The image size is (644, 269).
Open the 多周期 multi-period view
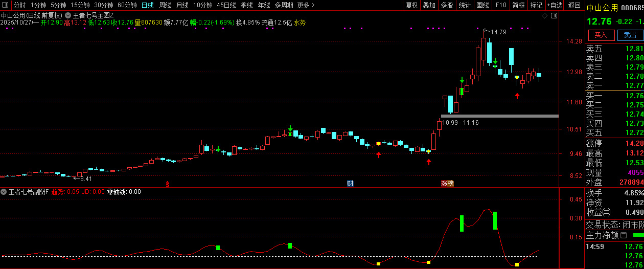pos(284,5)
